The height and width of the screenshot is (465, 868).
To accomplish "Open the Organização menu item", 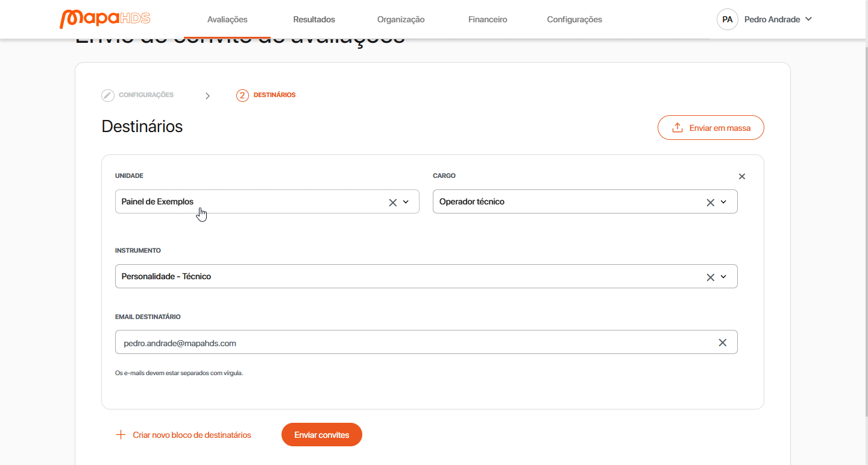I will click(x=401, y=19).
